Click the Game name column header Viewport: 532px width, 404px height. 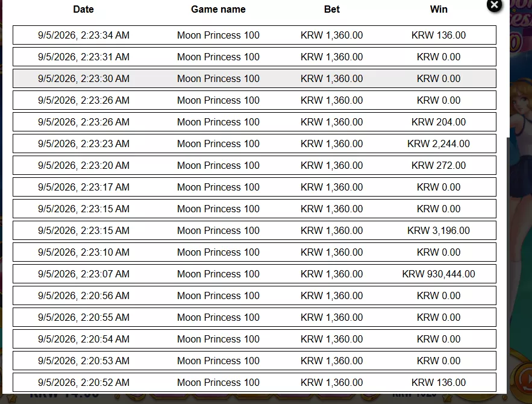coord(218,9)
